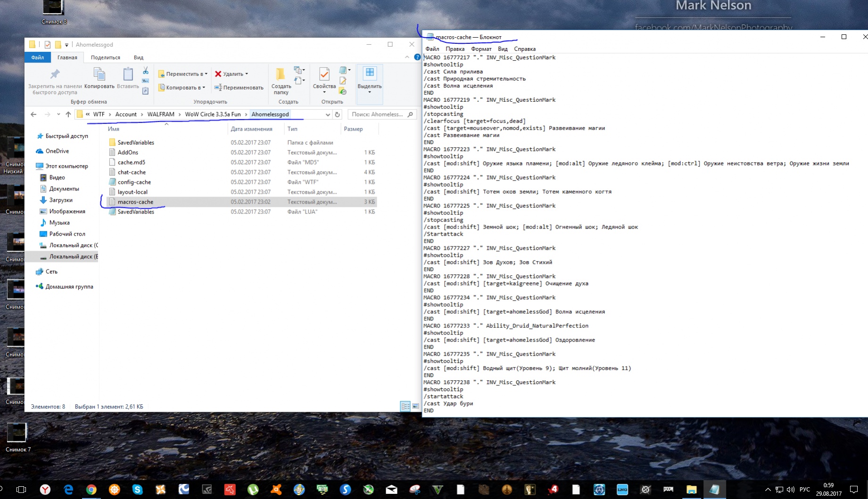
Task: Open the 'Формат' menu in Notepad
Action: click(481, 49)
